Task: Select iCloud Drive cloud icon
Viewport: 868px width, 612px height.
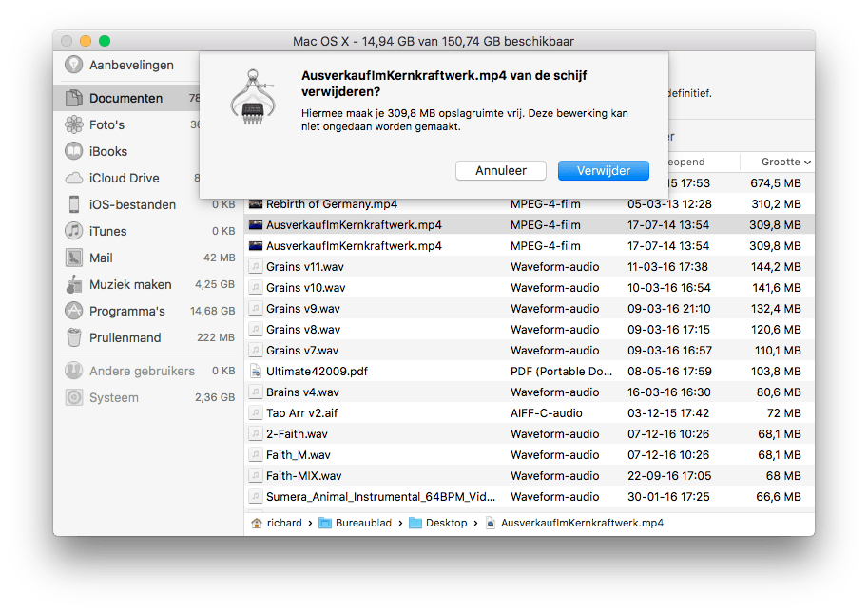Action: coord(73,178)
